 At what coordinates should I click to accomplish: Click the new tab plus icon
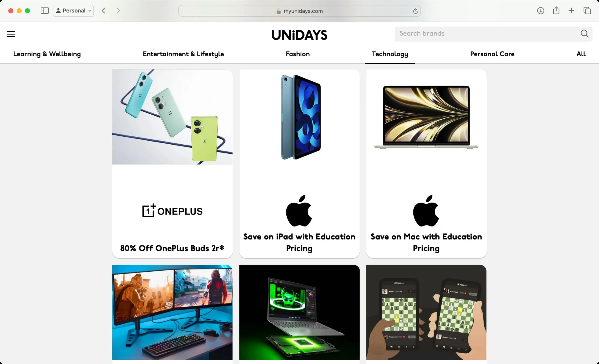pos(572,11)
